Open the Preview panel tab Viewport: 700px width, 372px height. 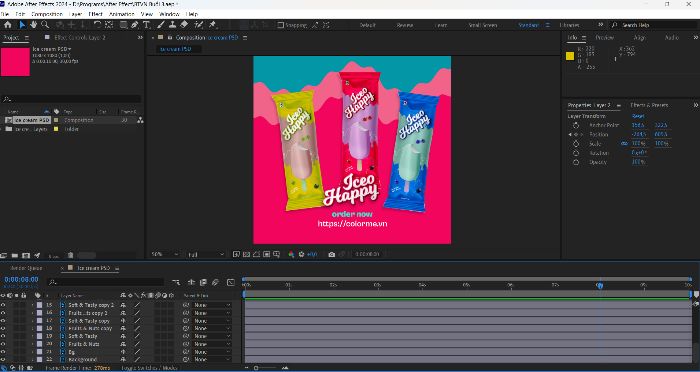tap(604, 38)
